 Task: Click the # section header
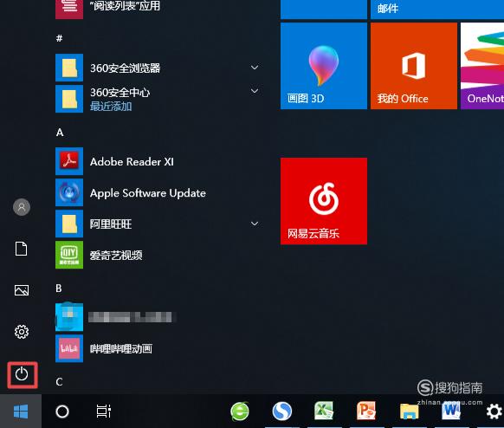pos(59,38)
